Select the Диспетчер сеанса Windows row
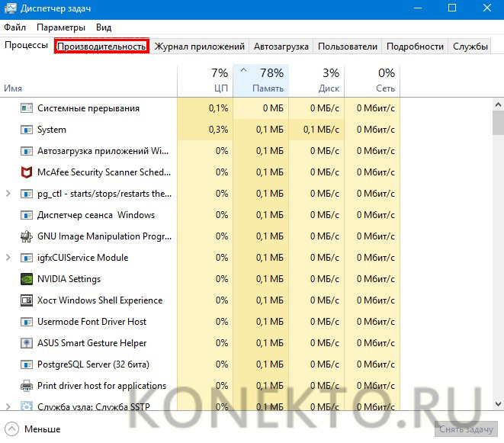Viewport: 504px width, 443px height. tap(200, 215)
